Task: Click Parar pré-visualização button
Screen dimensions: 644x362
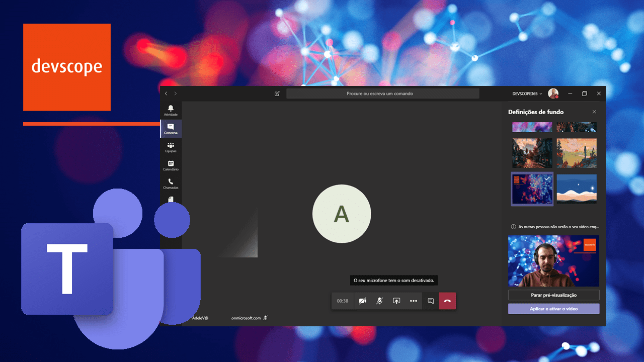Action: 553,295
